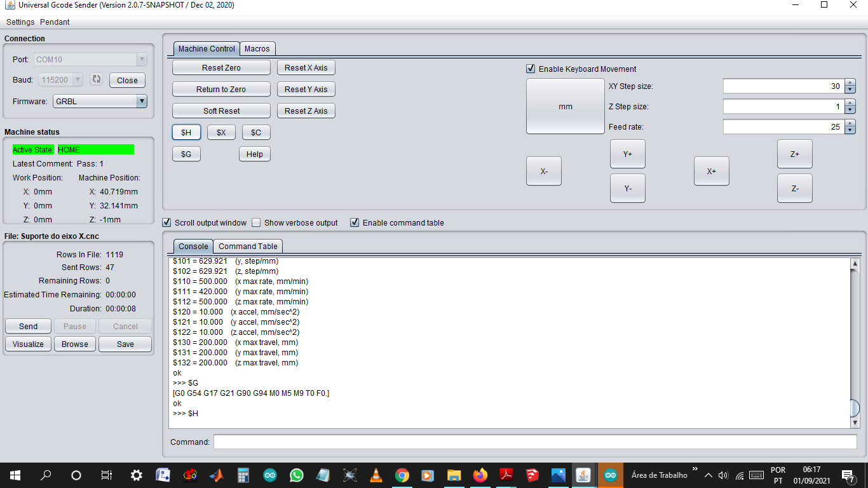The image size is (868, 488).
Task: Click the $G parser state button
Action: coord(186,154)
